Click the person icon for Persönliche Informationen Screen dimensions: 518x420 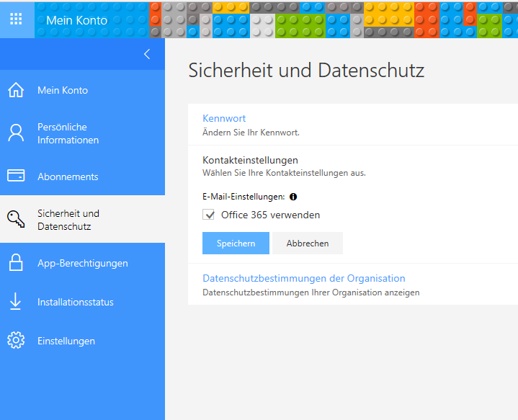point(16,133)
